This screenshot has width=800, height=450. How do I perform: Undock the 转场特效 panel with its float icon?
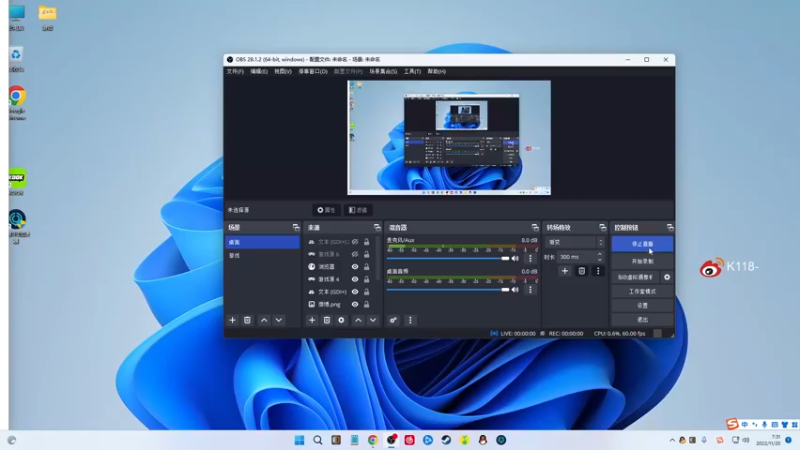click(603, 228)
